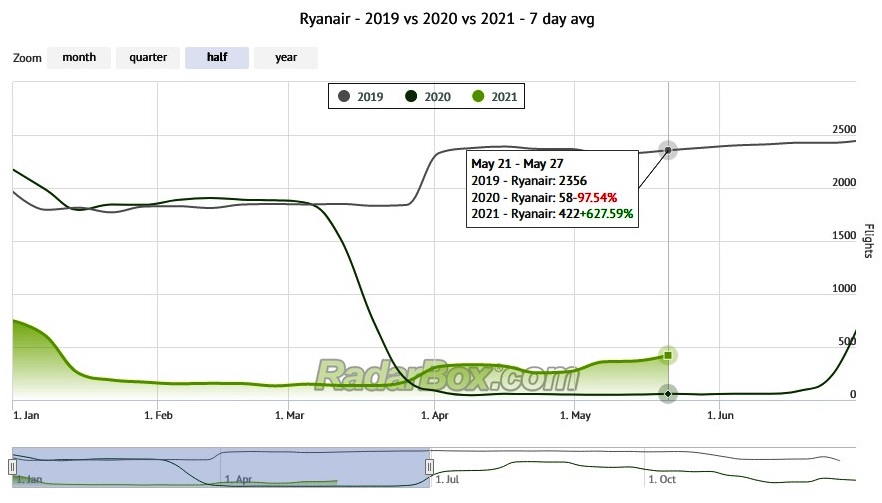Screen dimensions: 882x503
Task: Click the '1. Jul' label in navigator
Action: click(x=447, y=479)
